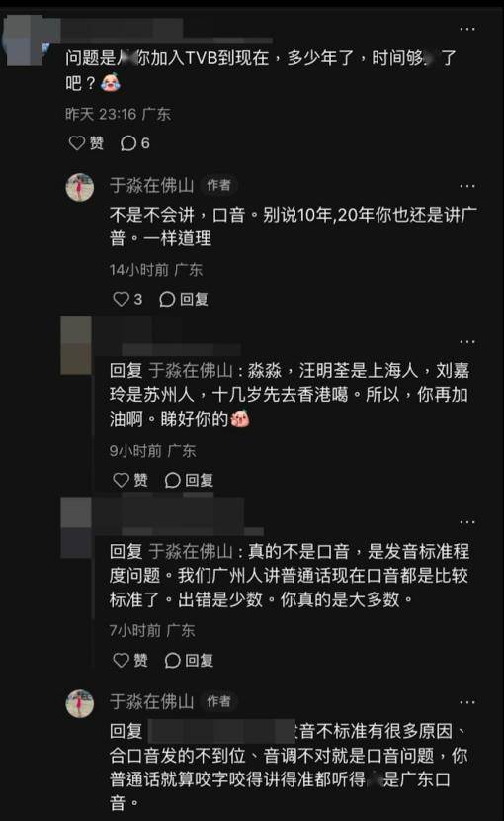Like the comment posted 9 hours ago
Screen dimensions: 504x821
tap(130, 480)
